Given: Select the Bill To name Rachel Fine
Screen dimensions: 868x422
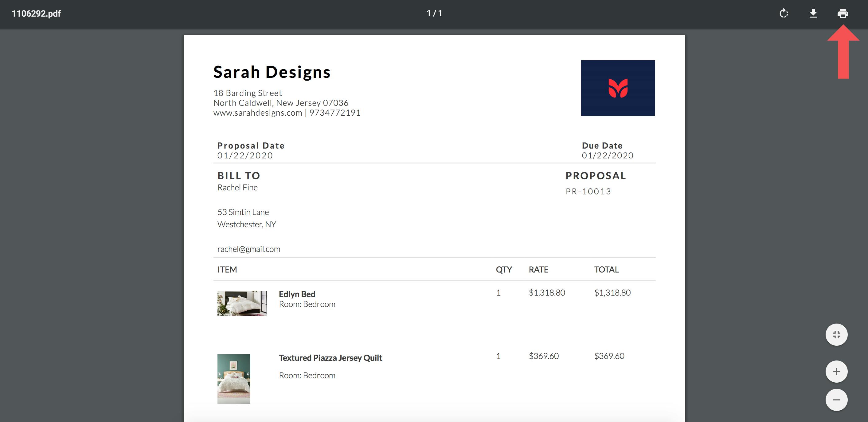Looking at the screenshot, I should pyautogui.click(x=237, y=187).
